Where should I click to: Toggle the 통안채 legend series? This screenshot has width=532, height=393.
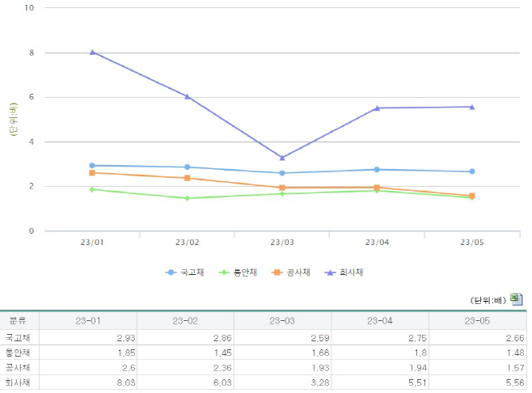(x=238, y=273)
